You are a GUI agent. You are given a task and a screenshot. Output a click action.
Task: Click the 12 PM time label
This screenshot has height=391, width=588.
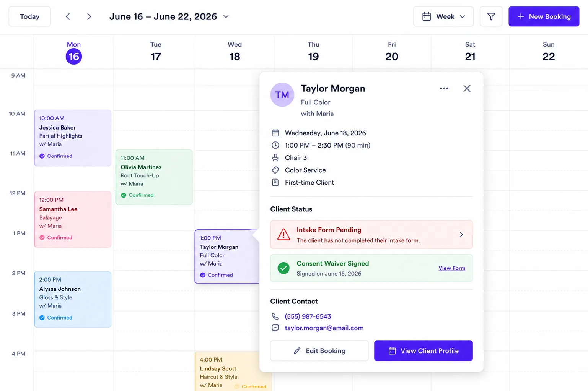pyautogui.click(x=18, y=193)
